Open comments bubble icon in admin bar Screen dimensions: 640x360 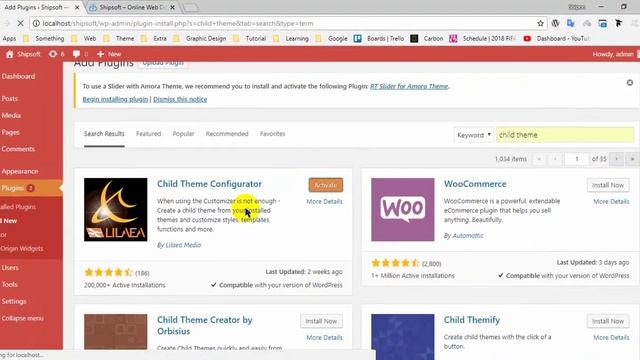[x=80, y=54]
